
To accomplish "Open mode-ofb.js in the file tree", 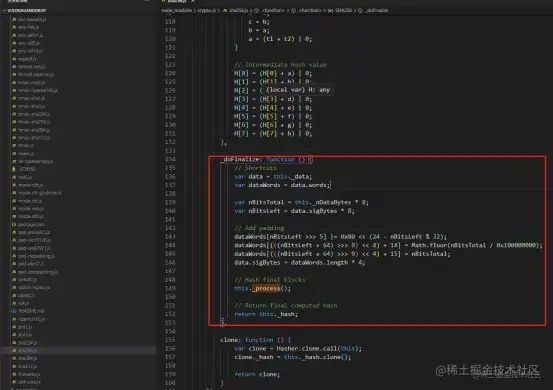I will 30,216.
